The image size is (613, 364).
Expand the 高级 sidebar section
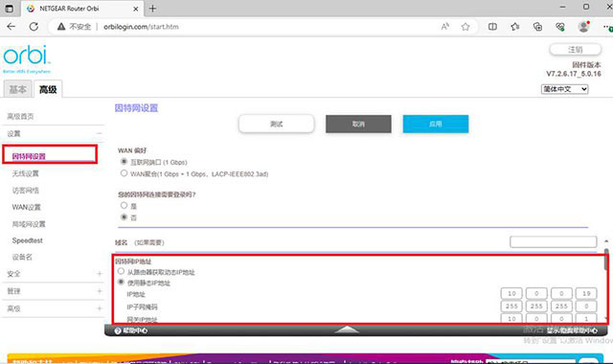click(99, 308)
